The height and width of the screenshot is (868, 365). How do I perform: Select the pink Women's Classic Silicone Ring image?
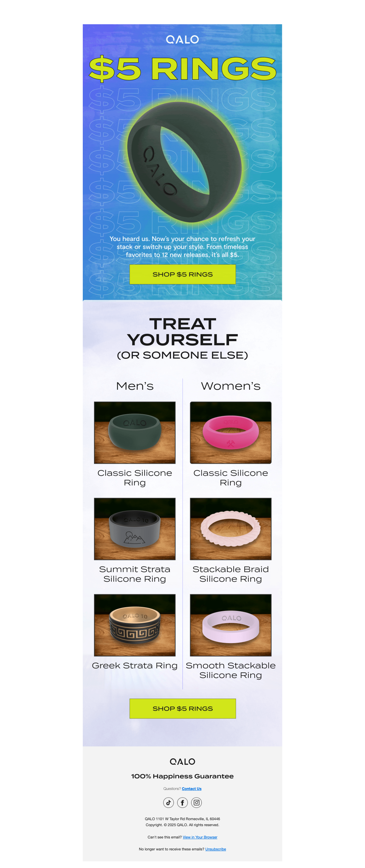pyautogui.click(x=231, y=433)
